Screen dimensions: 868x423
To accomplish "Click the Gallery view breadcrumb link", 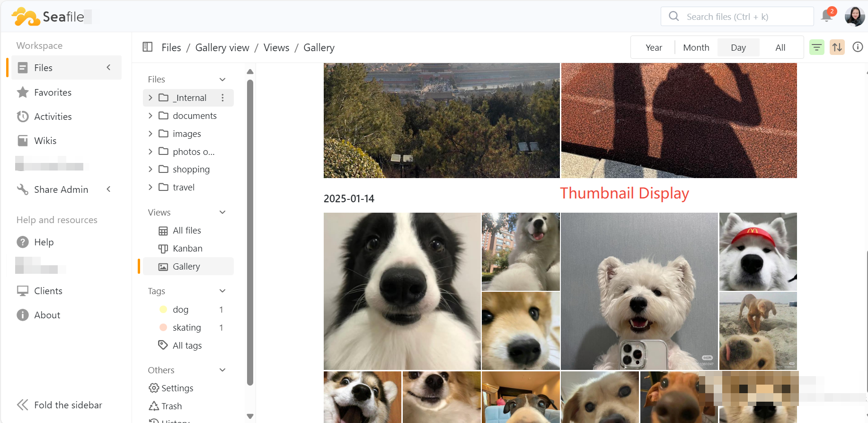I will click(x=222, y=48).
